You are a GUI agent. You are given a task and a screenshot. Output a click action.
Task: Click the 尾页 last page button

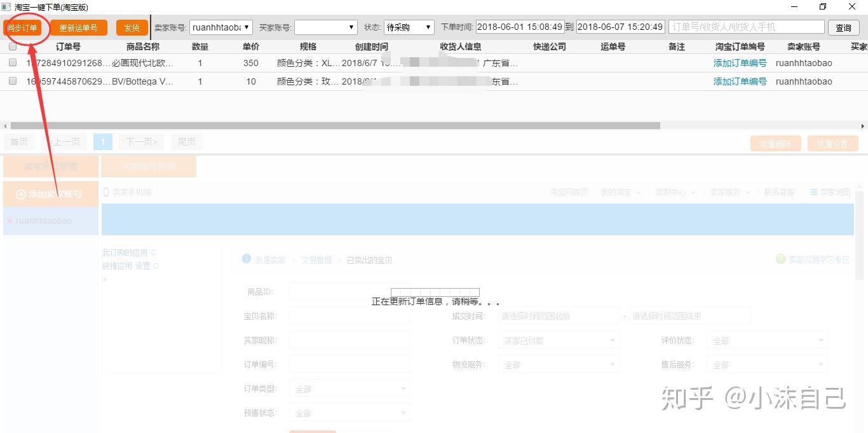tap(187, 142)
